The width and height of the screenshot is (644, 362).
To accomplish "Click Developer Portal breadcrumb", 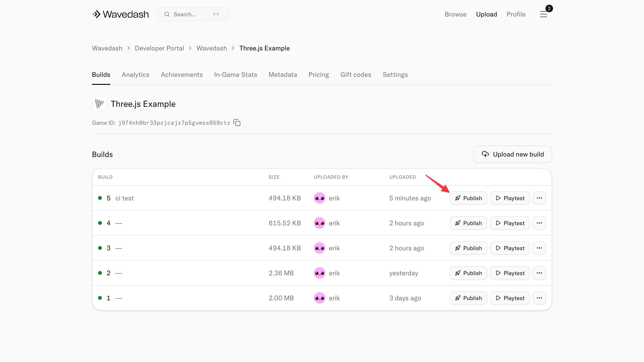I will tap(159, 48).
